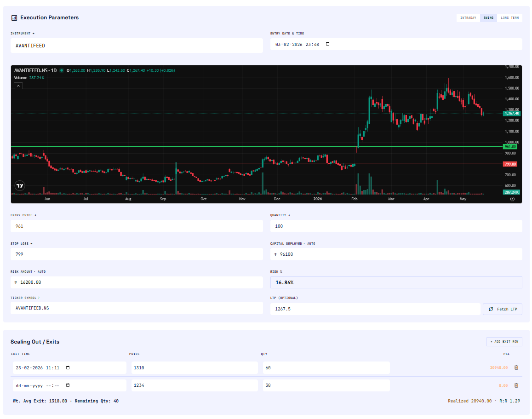Click the green market status dot indicator
Image resolution: width=532 pixels, height=419 pixels.
[62, 70]
